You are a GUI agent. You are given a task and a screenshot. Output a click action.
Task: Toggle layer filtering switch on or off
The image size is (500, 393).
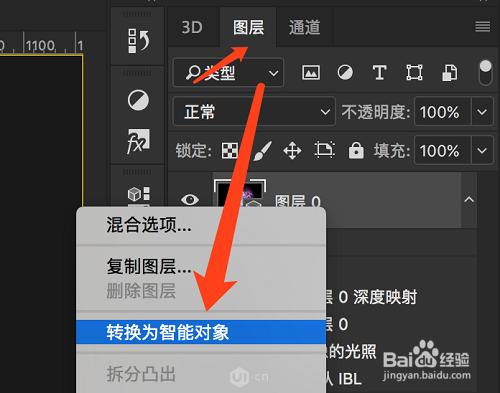coord(485,73)
